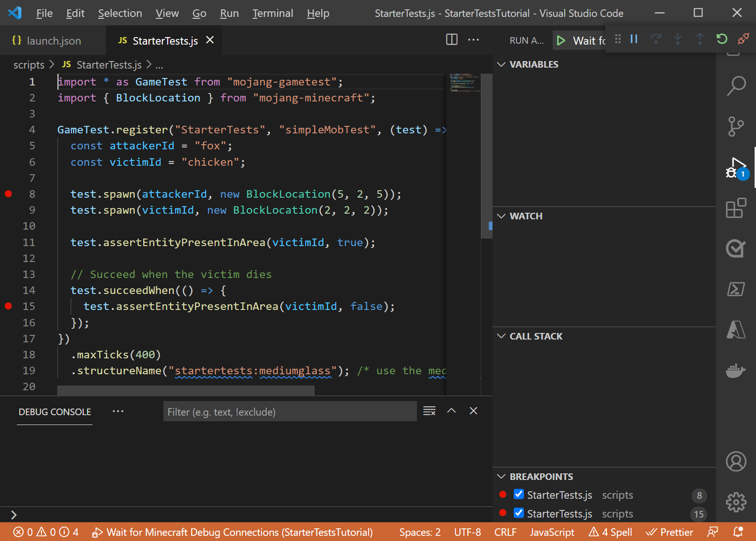Close the debug console panel
The width and height of the screenshot is (756, 541).
pos(473,411)
